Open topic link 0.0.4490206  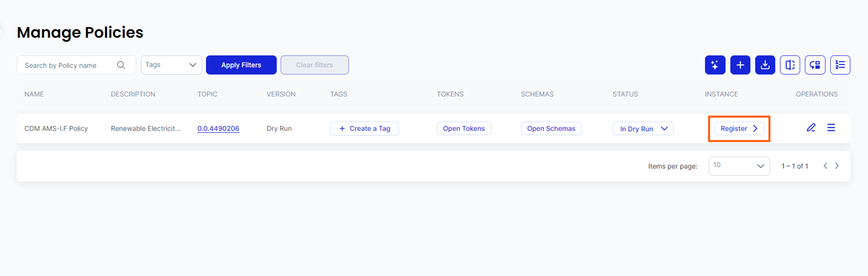coord(218,128)
